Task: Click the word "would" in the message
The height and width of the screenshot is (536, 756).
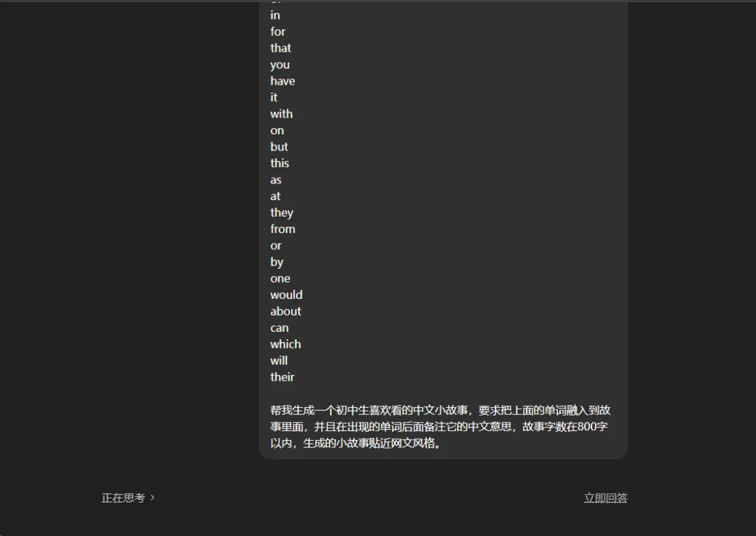Action: [286, 295]
